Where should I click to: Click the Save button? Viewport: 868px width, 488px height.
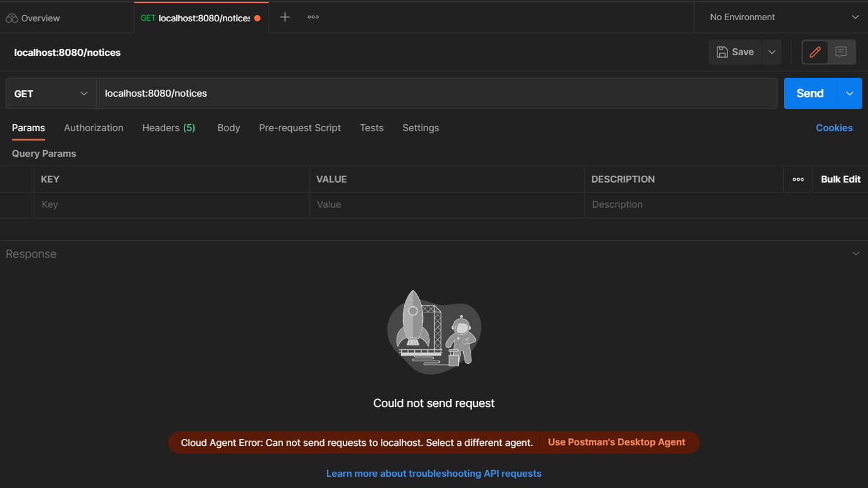click(x=735, y=52)
